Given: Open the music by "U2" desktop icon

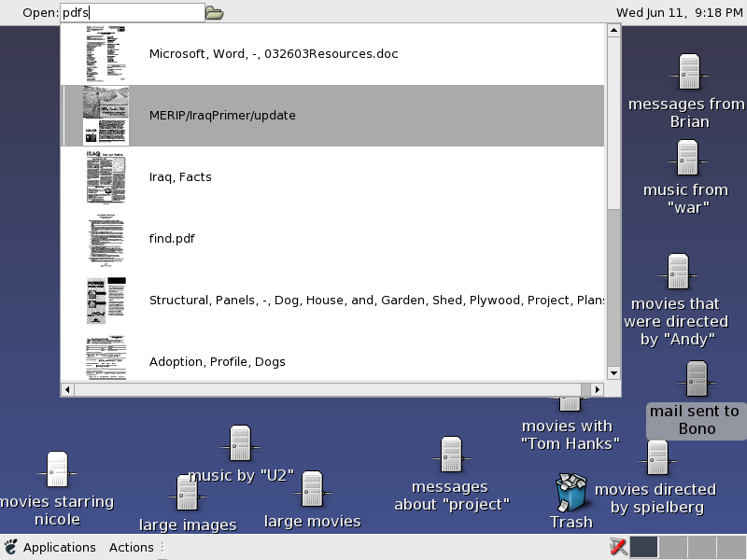Looking at the screenshot, I should click(240, 444).
